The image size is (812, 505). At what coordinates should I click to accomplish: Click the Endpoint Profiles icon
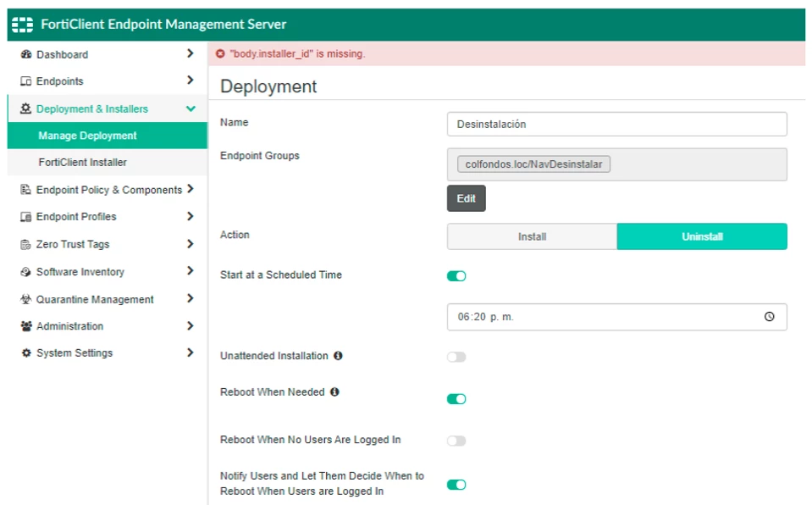coord(26,217)
